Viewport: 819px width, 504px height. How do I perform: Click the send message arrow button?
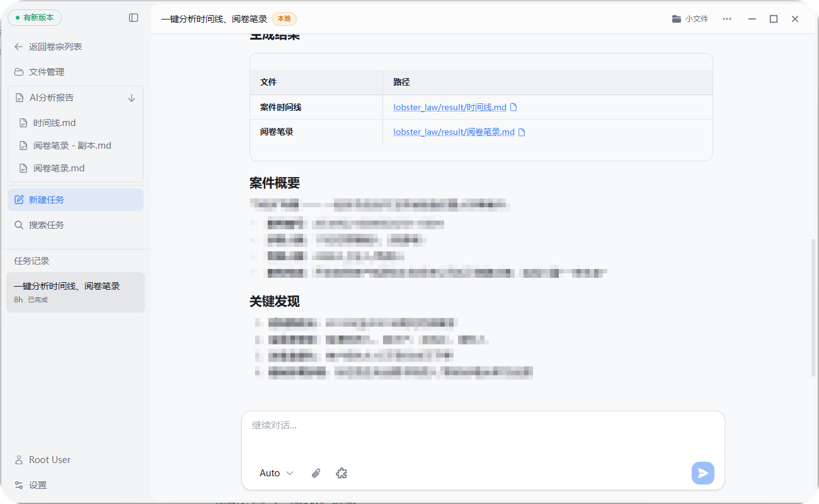point(702,473)
